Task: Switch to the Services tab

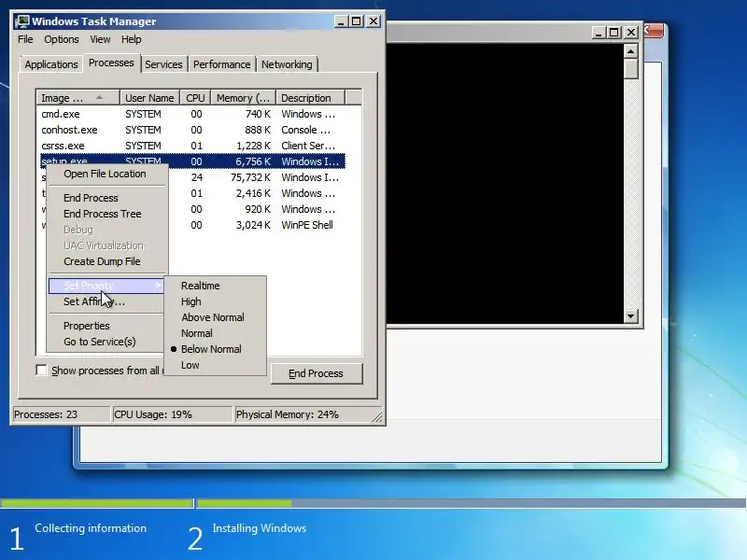Action: (163, 64)
